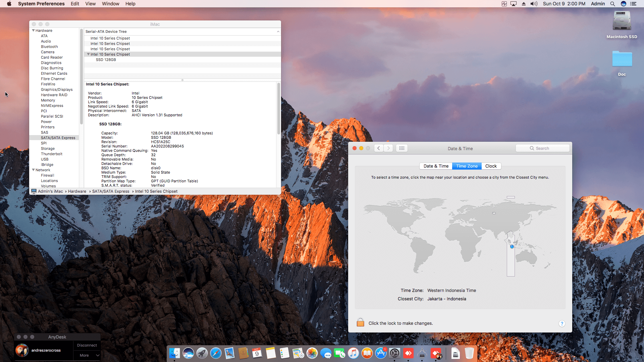Open the Help menu
Viewport: 644px width, 362px height.
[x=130, y=4]
